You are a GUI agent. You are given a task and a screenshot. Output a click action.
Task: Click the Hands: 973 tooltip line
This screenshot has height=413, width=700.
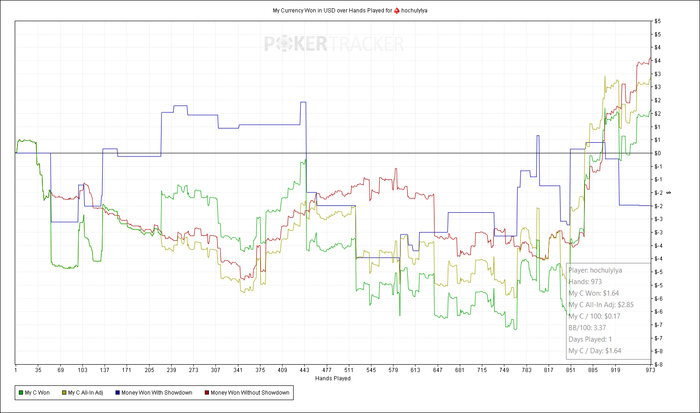click(x=585, y=282)
